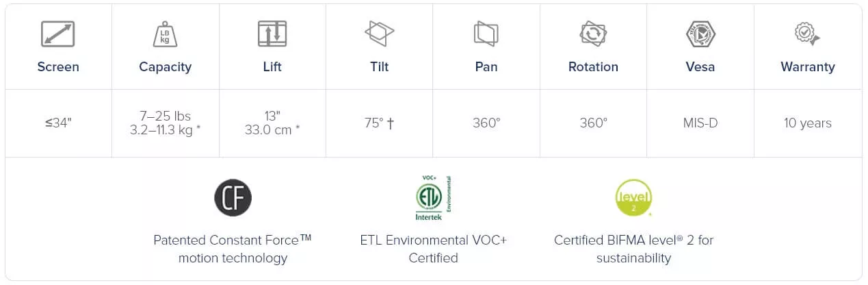Image resolution: width=868 pixels, height=285 pixels.
Task: Click the MIS-D Vesa value
Action: coord(700,123)
